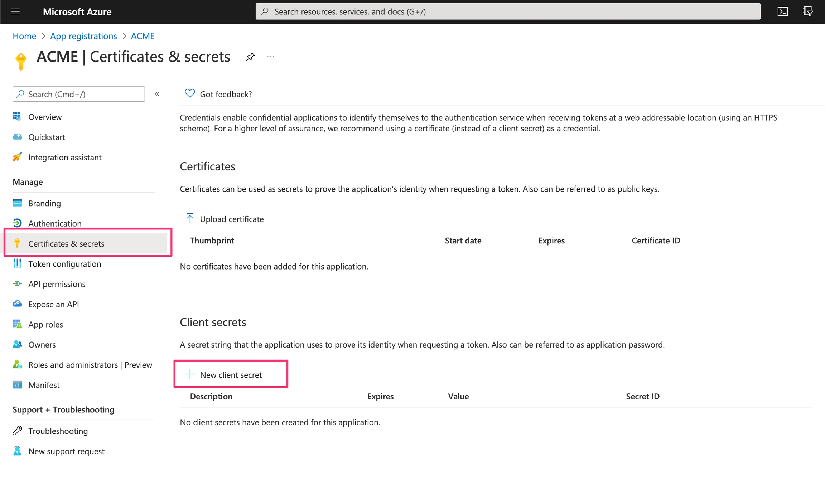Click the Home breadcrumb link
The height and width of the screenshot is (504, 825).
tap(24, 36)
